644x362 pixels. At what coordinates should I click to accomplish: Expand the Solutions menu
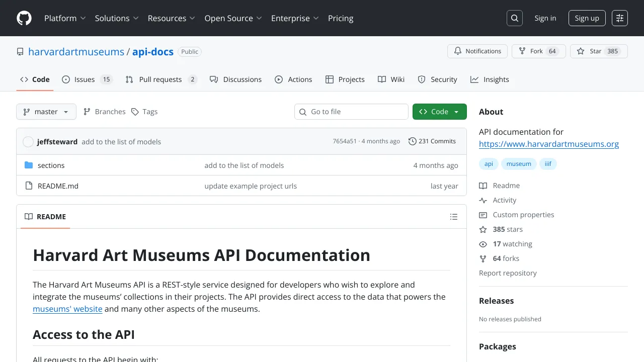(x=117, y=18)
